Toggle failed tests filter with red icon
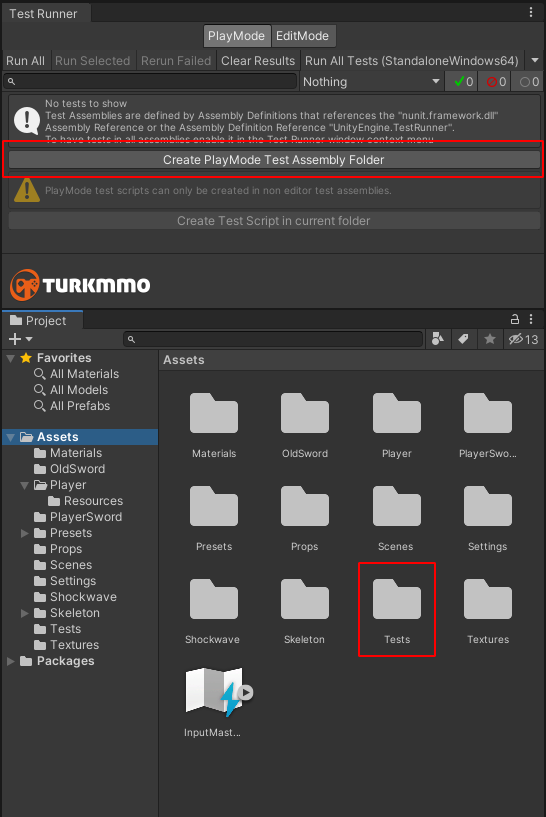The width and height of the screenshot is (546, 817). tap(494, 82)
